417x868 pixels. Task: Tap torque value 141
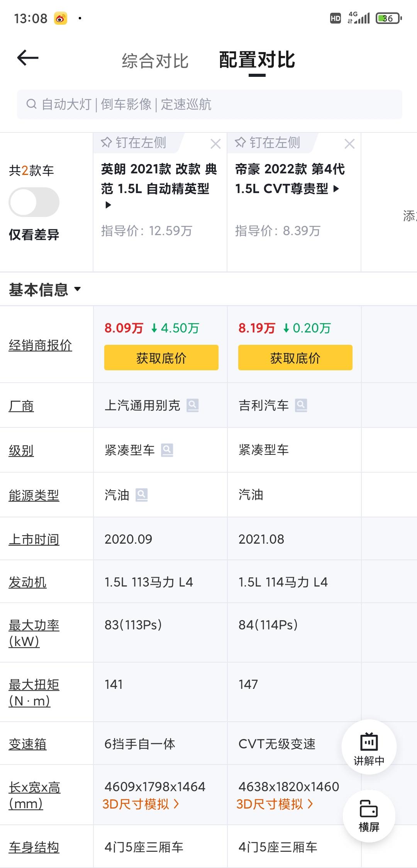coord(114,684)
